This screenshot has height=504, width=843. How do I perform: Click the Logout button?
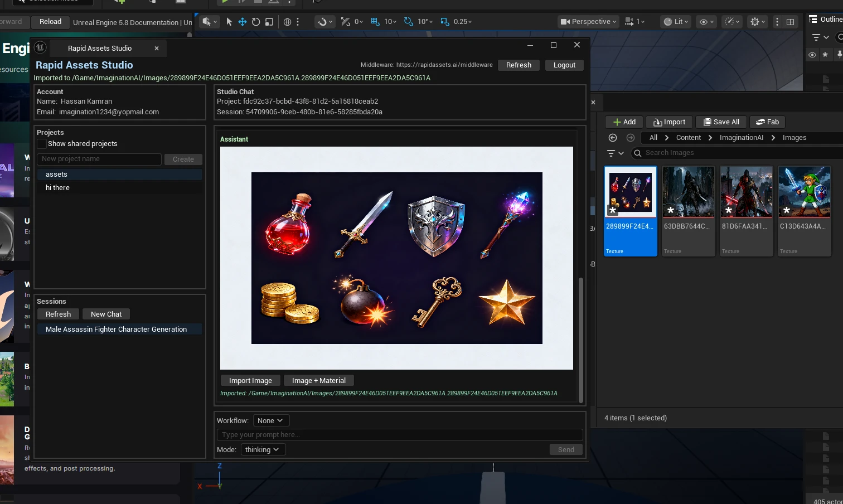pyautogui.click(x=564, y=65)
